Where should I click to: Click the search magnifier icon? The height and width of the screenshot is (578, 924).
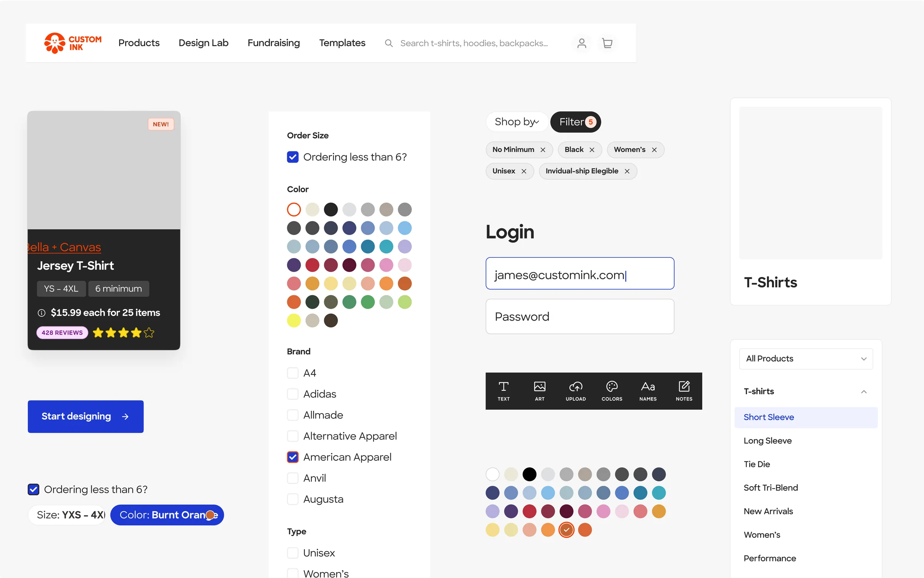[x=389, y=43]
